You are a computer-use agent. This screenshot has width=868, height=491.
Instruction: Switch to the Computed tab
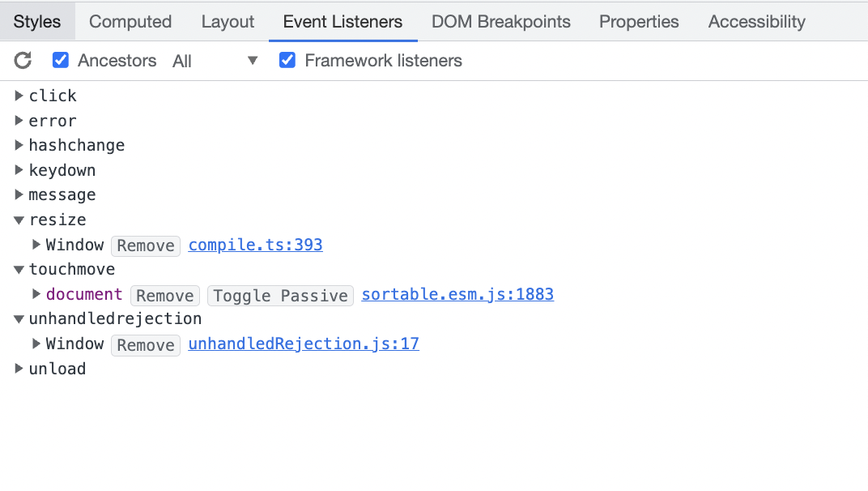point(130,21)
